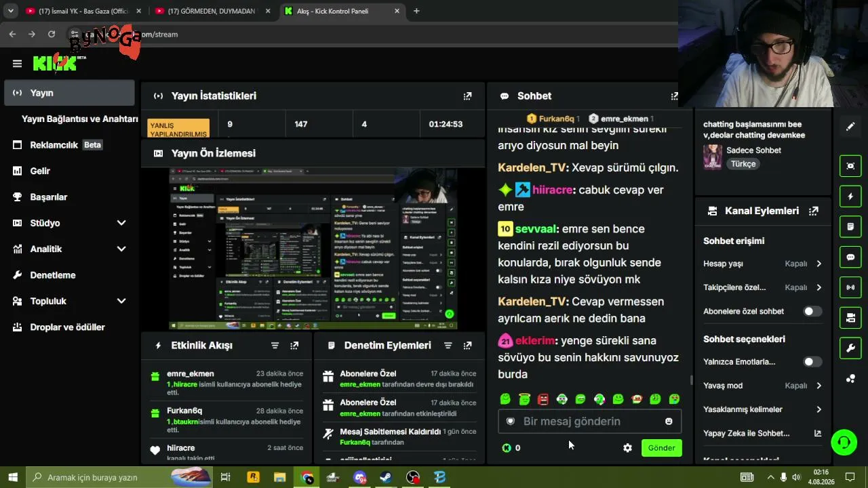Click emre_ekmen in Etkinlik Akışı
The width and height of the screenshot is (868, 488).
coord(191,374)
